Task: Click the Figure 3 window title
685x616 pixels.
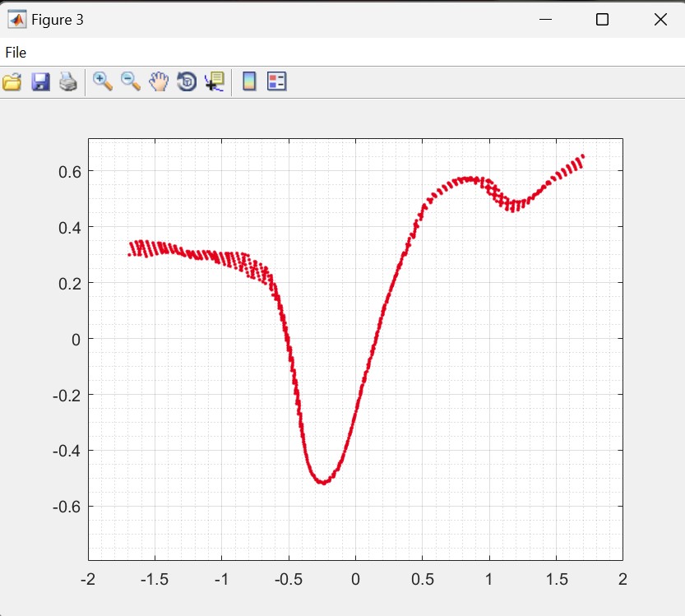Action: 58,20
